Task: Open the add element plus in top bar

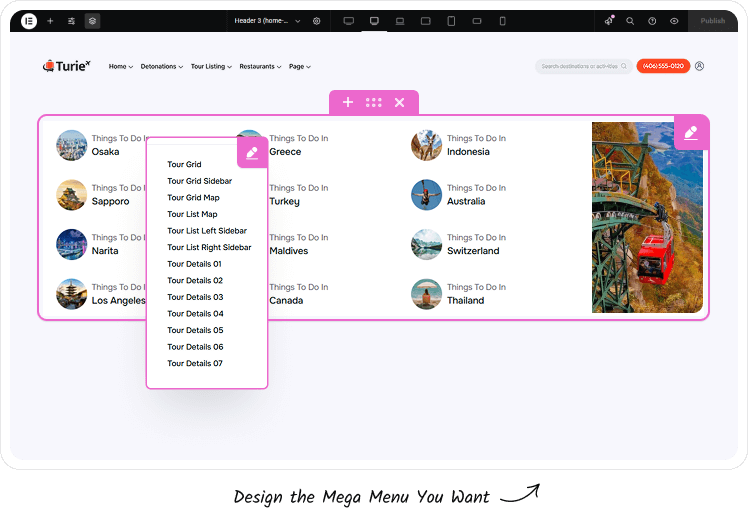Action: 50,20
